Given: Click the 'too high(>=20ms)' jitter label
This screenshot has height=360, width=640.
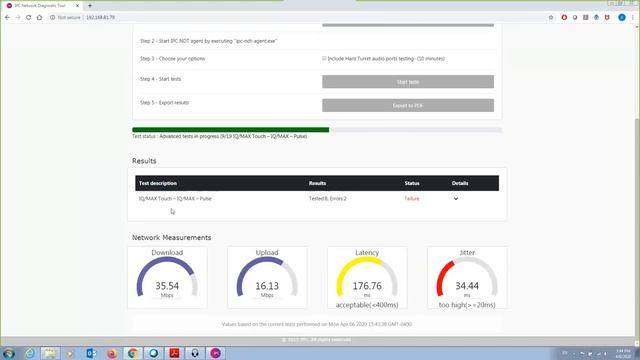Looking at the screenshot, I should [x=467, y=305].
